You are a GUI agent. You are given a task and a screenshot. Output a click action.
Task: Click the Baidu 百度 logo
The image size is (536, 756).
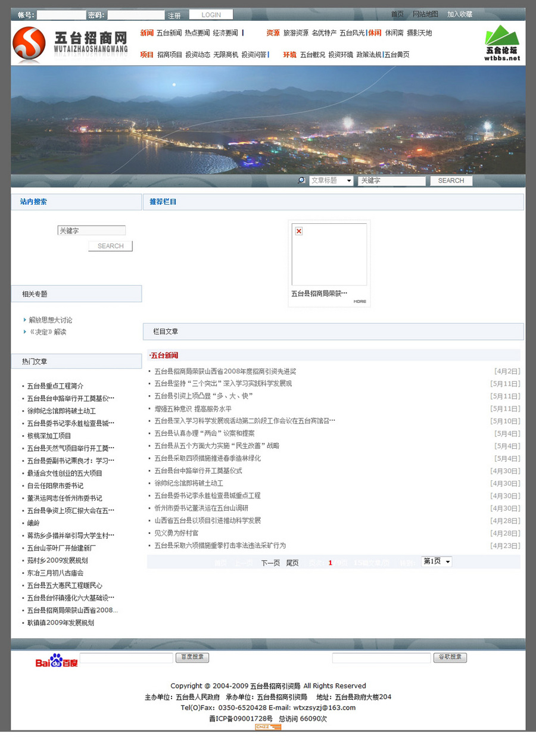pyautogui.click(x=57, y=660)
